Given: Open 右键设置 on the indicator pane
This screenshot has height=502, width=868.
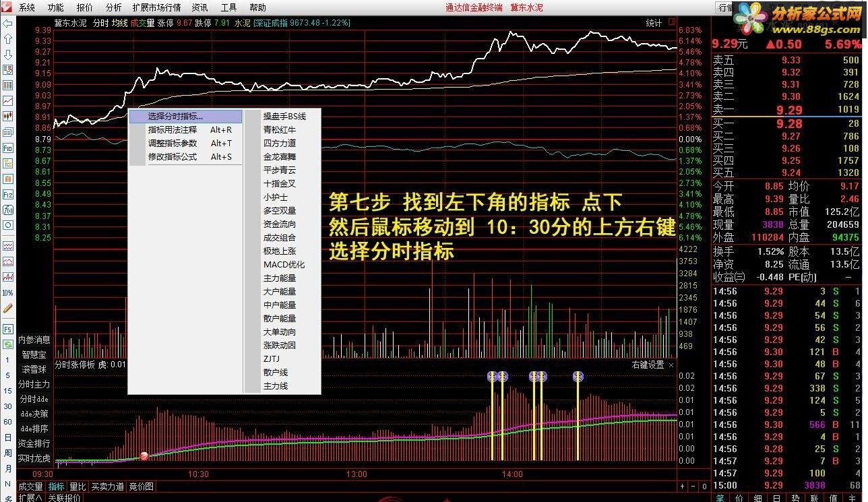Looking at the screenshot, I should [648, 365].
